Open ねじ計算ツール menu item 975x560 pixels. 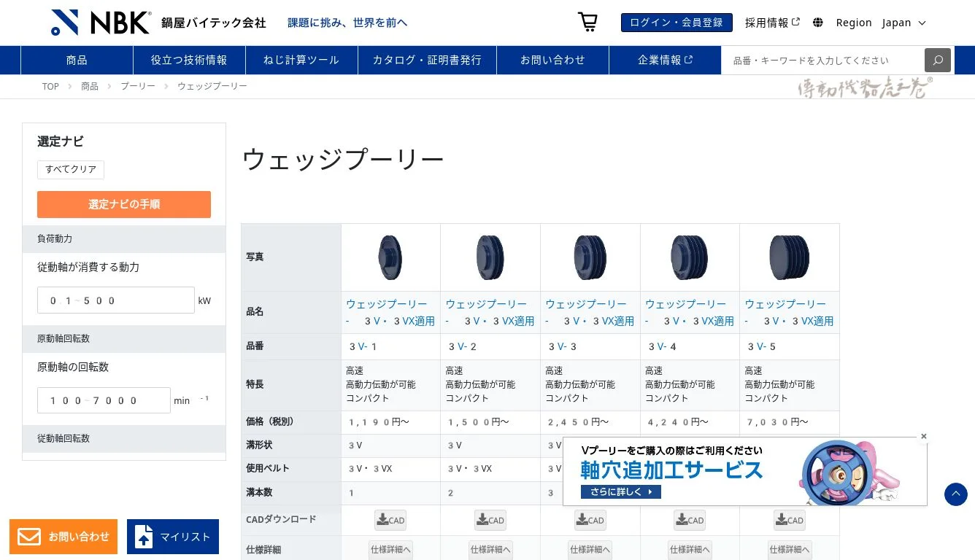(301, 61)
